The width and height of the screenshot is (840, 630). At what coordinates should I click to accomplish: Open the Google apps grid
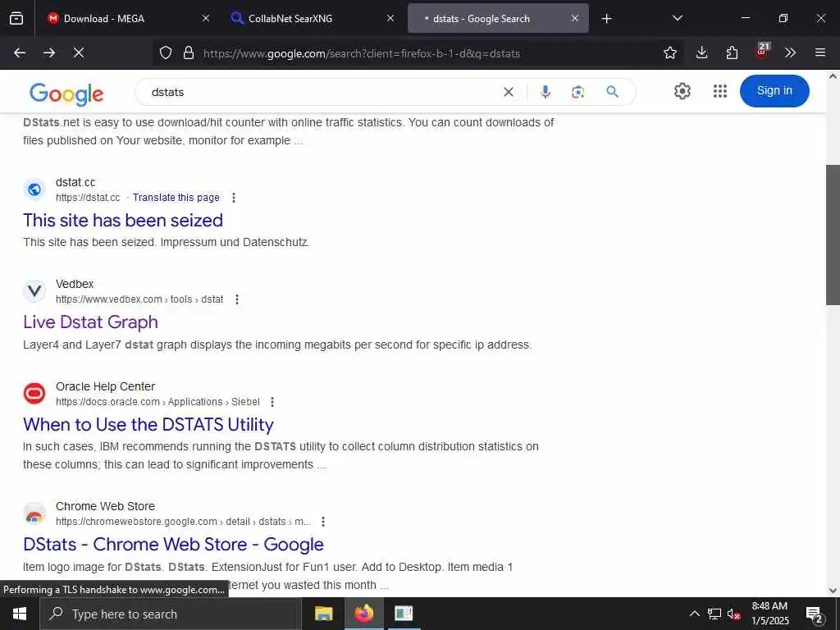click(x=720, y=91)
